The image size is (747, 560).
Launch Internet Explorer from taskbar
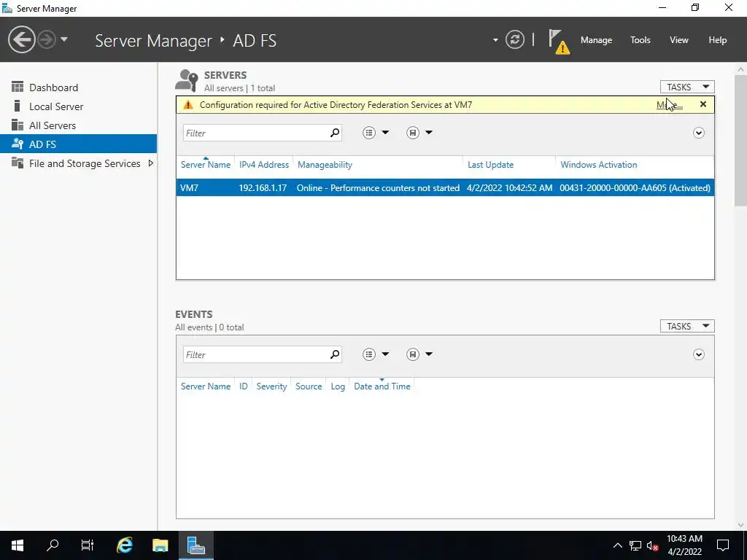click(x=124, y=545)
